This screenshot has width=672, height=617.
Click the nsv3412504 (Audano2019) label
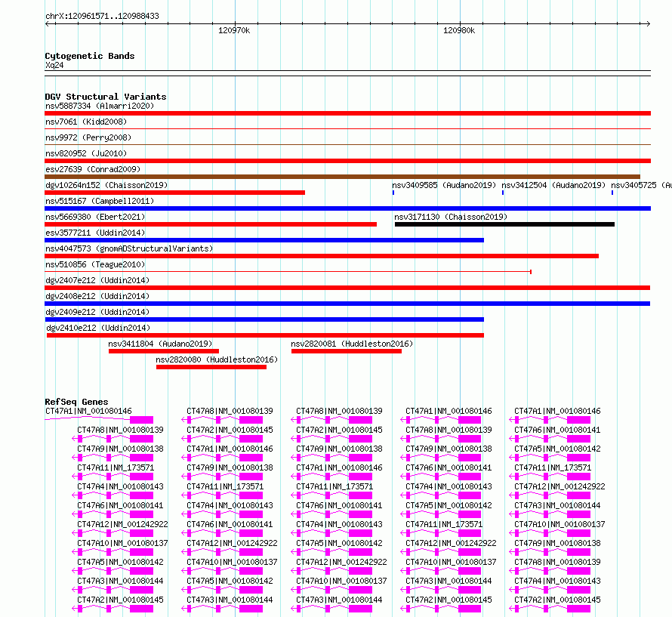pos(553,185)
